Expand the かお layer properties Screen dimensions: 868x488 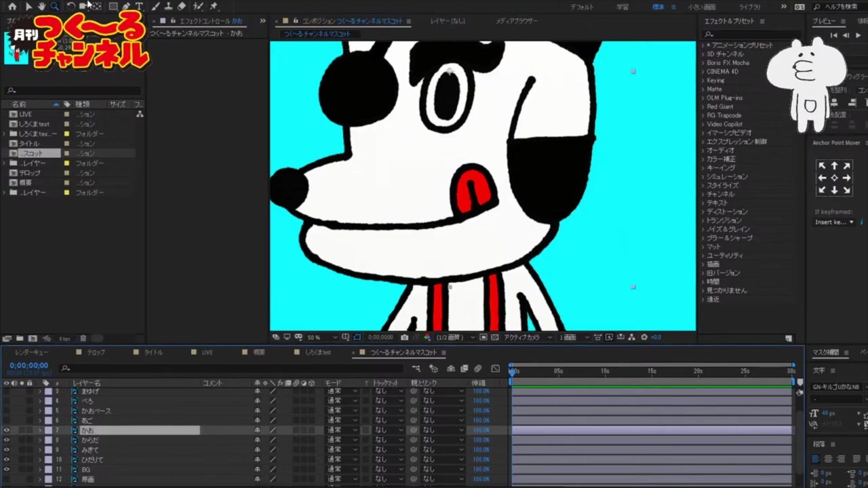click(39, 430)
